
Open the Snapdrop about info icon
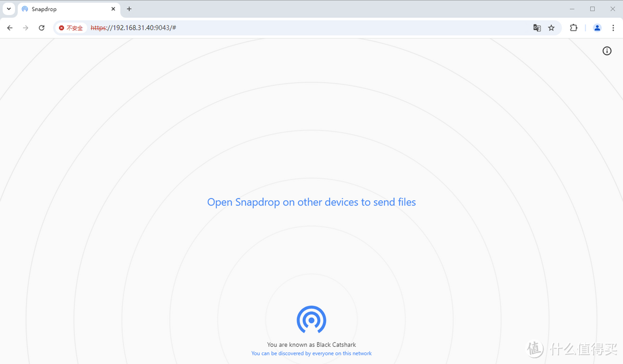(607, 51)
